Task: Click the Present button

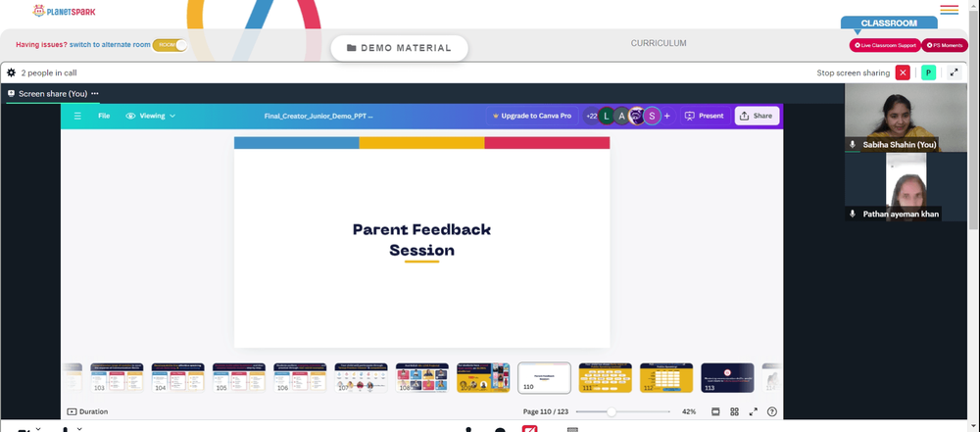Action: 705,116
